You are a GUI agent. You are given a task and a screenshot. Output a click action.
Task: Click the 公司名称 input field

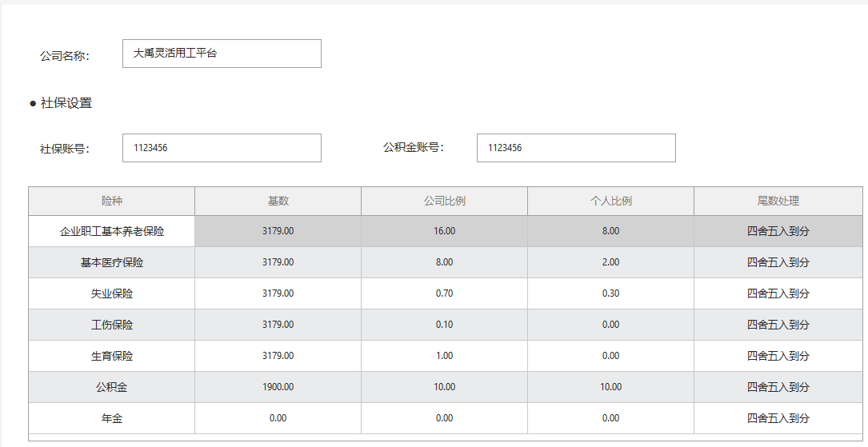coord(222,54)
